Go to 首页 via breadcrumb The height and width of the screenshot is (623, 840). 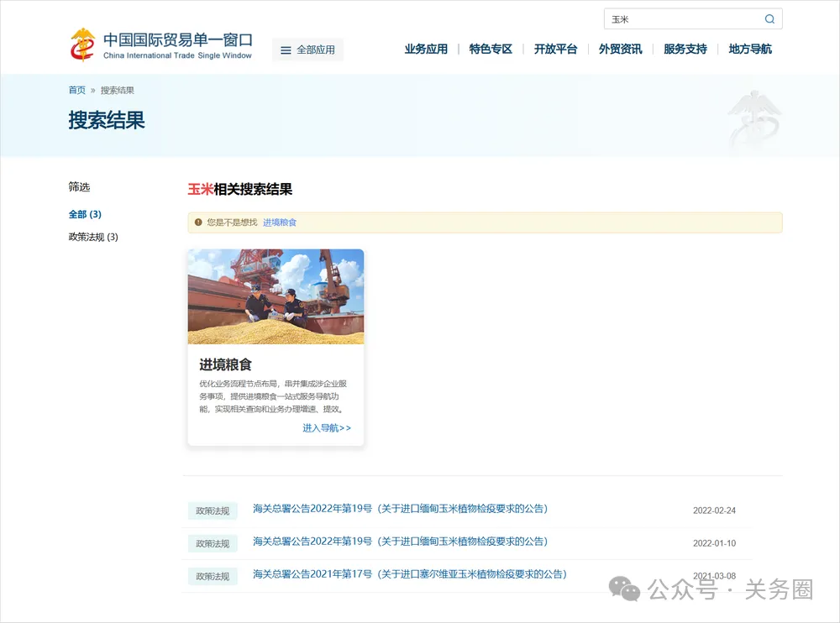pyautogui.click(x=76, y=90)
